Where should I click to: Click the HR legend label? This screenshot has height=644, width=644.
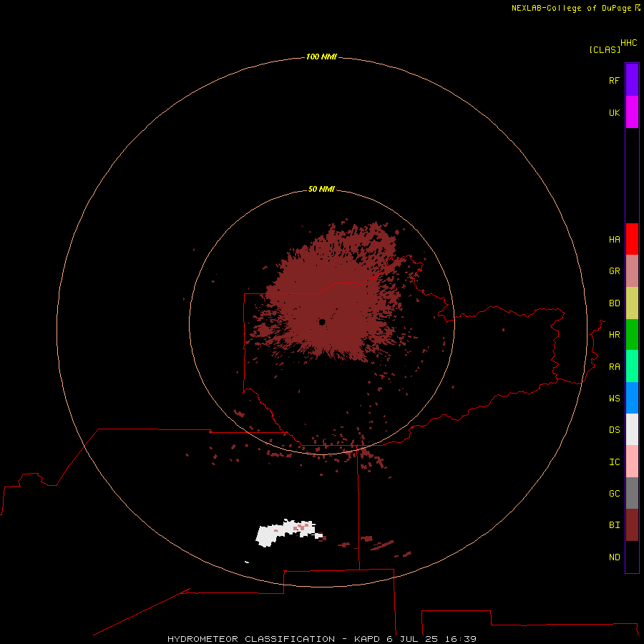tap(614, 335)
